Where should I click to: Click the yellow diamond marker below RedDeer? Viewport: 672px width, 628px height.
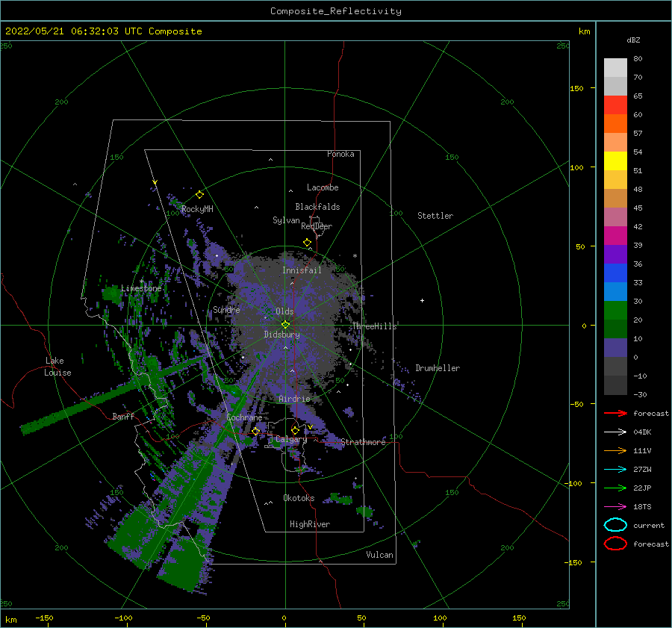click(308, 243)
